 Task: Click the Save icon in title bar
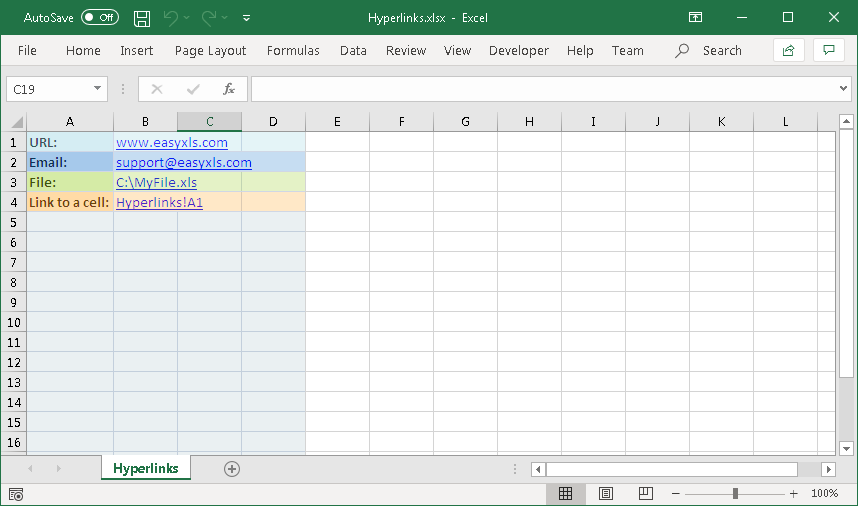[142, 18]
